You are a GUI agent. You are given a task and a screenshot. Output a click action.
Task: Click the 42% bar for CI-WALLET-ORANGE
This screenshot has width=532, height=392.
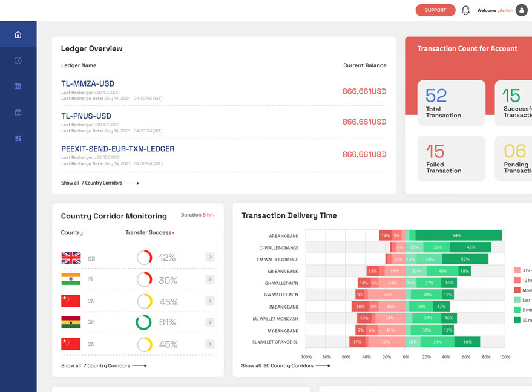click(x=471, y=247)
